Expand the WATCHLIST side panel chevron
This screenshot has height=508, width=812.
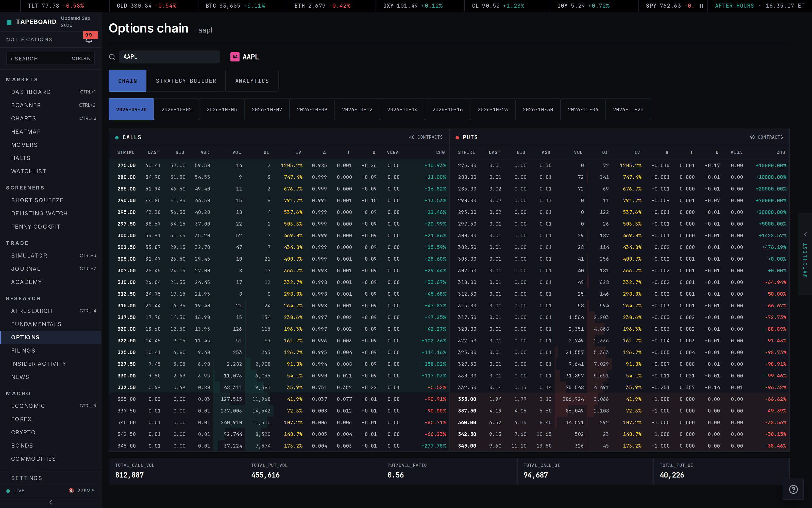[x=805, y=234]
